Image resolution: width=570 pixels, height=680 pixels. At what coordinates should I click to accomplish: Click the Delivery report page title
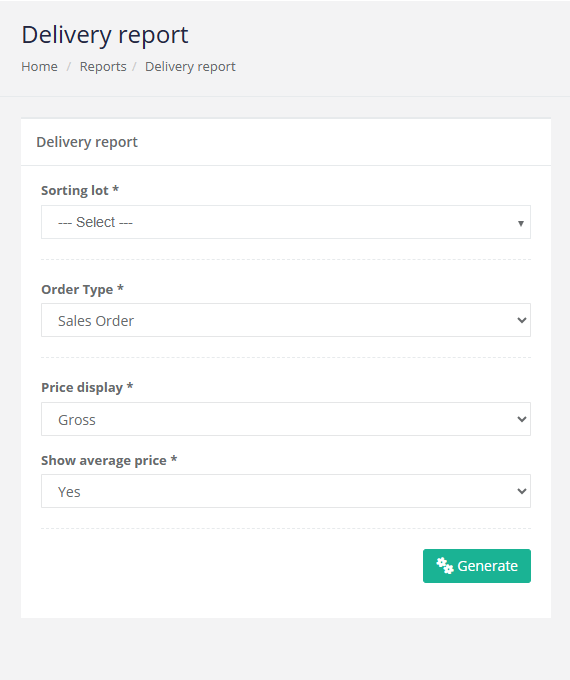[105, 35]
